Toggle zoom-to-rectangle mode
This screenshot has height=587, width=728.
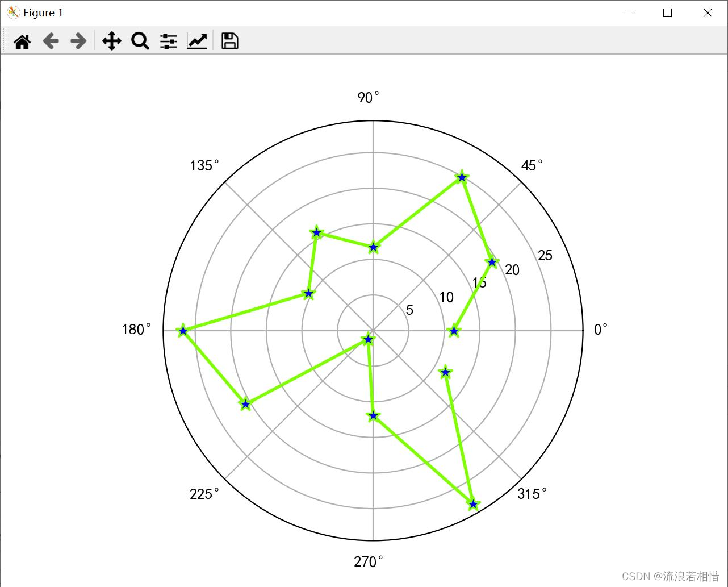point(140,40)
